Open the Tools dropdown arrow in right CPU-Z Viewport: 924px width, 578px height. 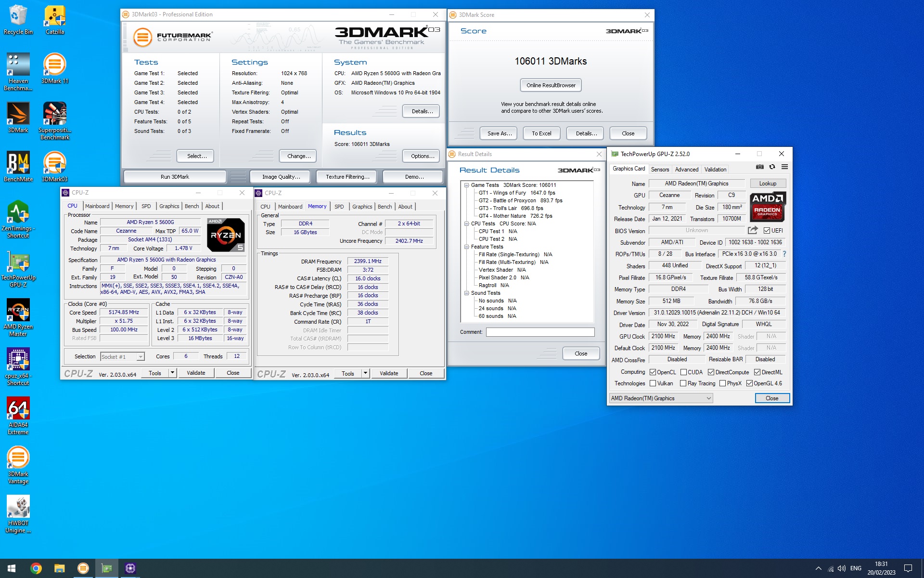click(x=365, y=373)
